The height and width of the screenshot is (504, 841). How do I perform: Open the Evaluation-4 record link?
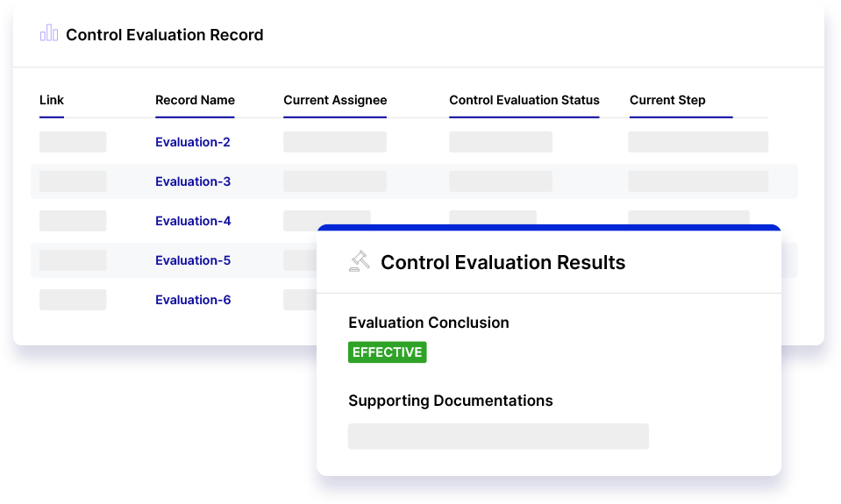193,221
